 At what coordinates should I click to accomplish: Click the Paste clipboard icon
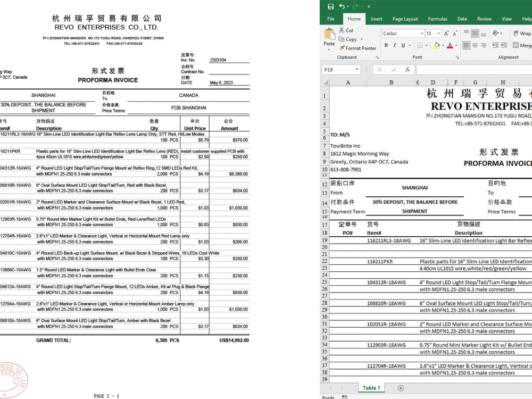click(x=329, y=34)
